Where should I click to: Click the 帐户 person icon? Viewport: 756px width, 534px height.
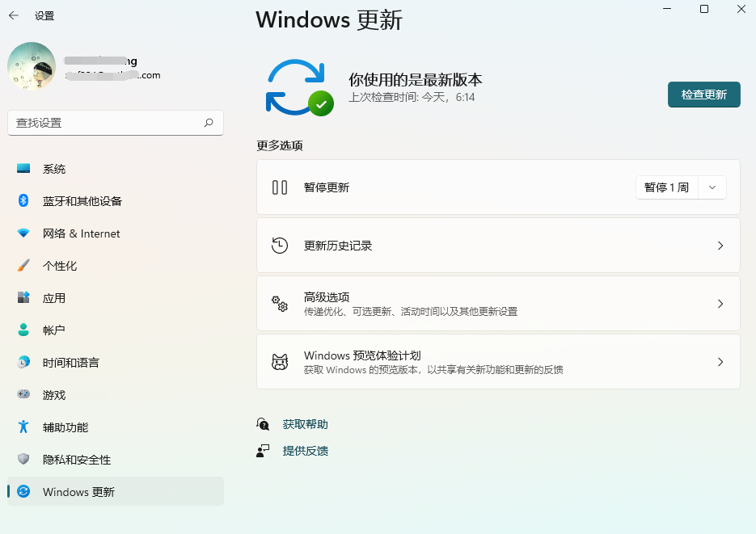tap(23, 330)
